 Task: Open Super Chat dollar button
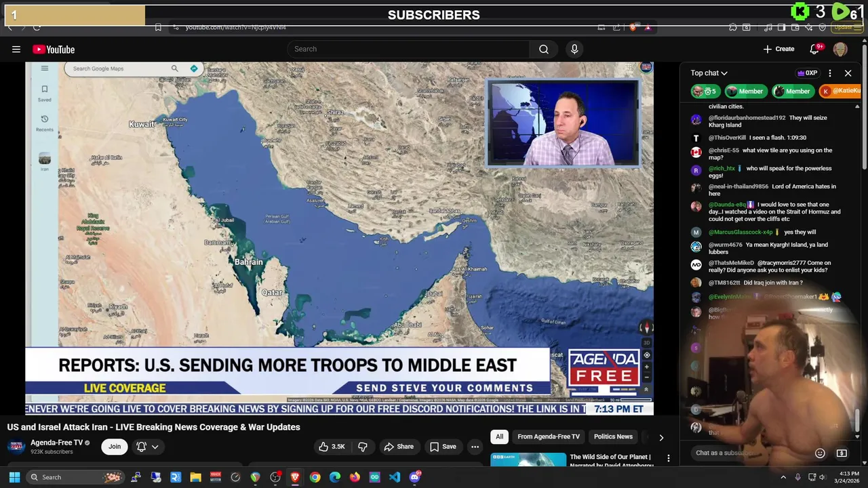click(x=842, y=453)
